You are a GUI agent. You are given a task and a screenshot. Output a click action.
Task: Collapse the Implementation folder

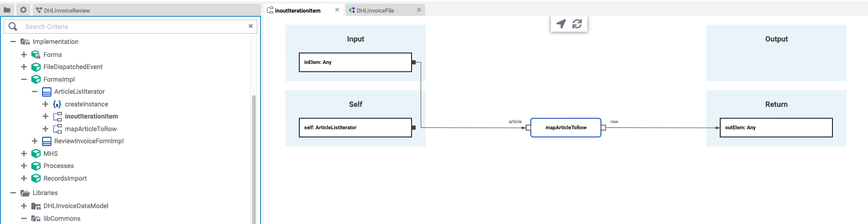pyautogui.click(x=13, y=42)
